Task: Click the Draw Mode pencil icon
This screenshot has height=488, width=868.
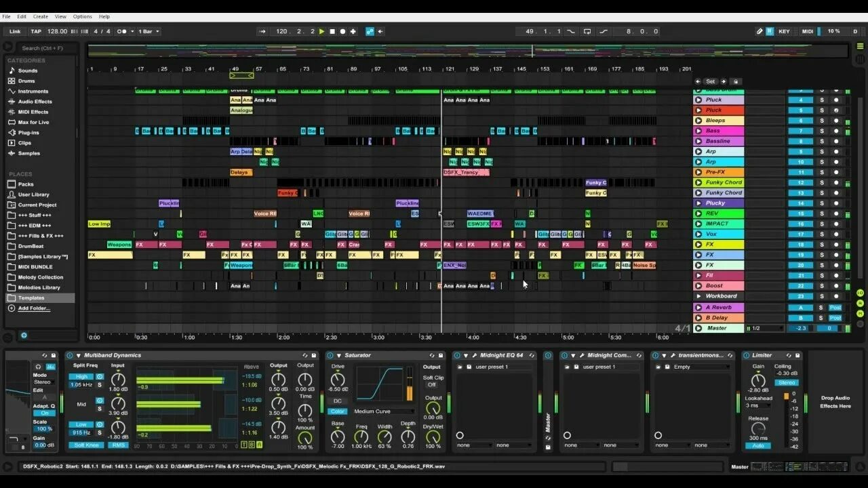Action: [759, 31]
